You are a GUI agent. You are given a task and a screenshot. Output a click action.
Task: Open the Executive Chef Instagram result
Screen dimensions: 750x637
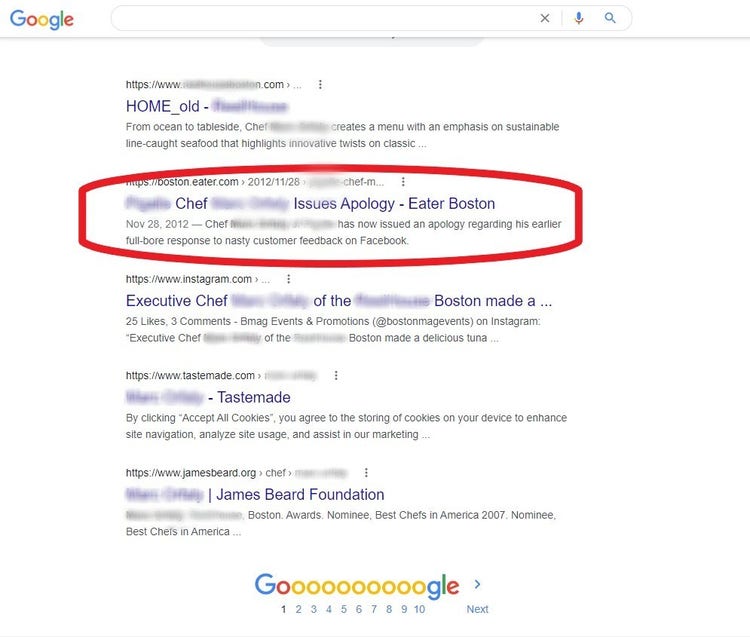(x=339, y=301)
